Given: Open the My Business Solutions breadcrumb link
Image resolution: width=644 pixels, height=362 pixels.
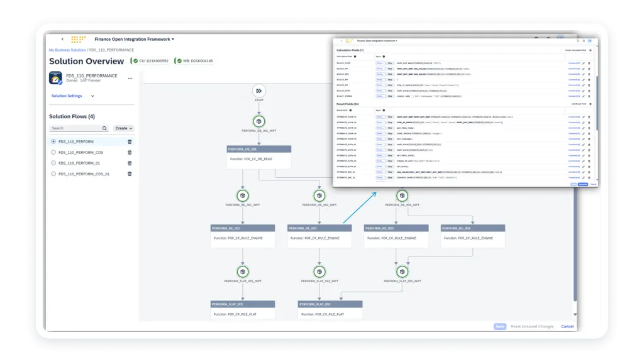Looking at the screenshot, I should [x=67, y=50].
